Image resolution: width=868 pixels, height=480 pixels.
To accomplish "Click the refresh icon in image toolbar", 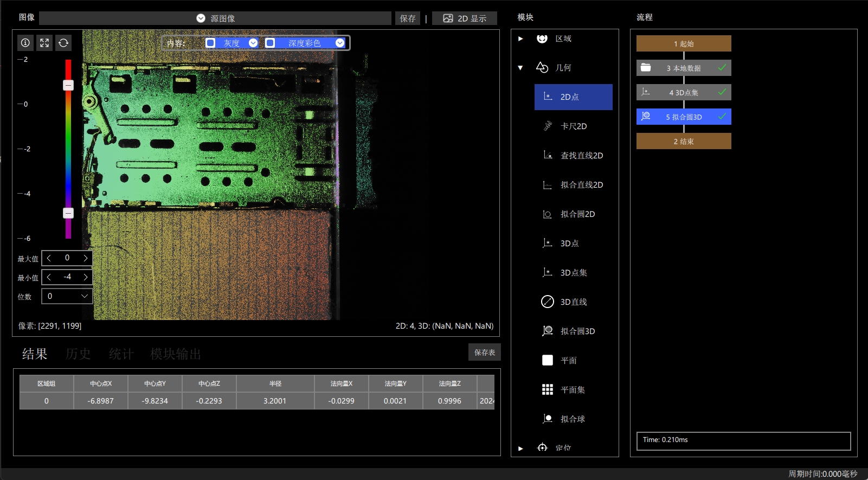I will tap(63, 43).
